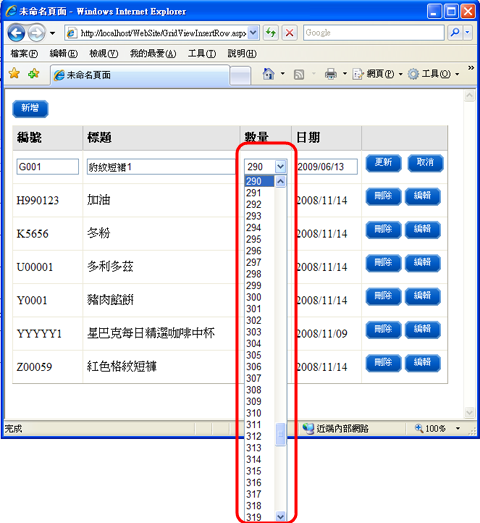Click the Home page icon

tap(269, 74)
